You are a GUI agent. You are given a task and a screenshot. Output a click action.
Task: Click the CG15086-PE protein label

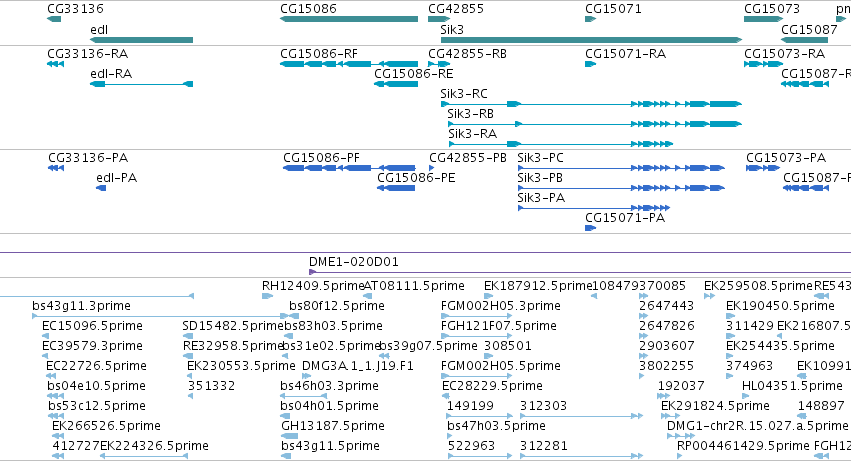416,178
